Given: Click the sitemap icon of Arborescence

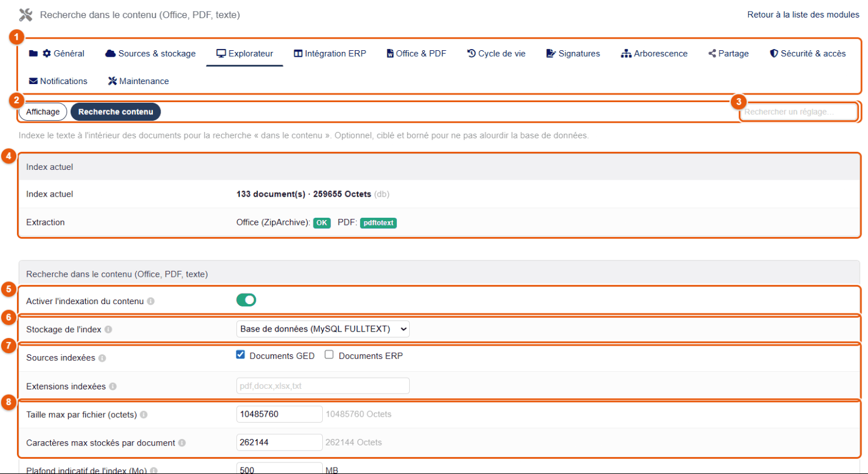Looking at the screenshot, I should pyautogui.click(x=626, y=54).
